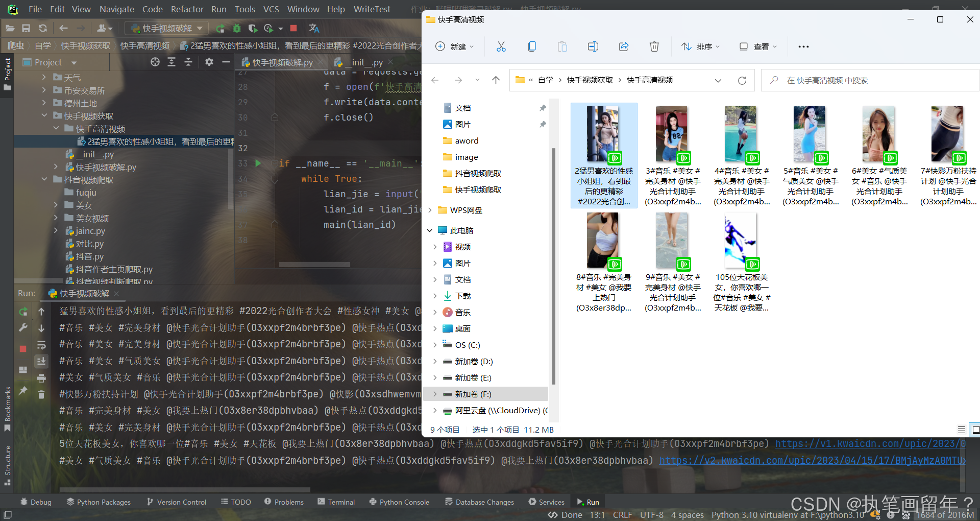Print the Run console output
This screenshot has height=521, width=980.
click(41, 378)
